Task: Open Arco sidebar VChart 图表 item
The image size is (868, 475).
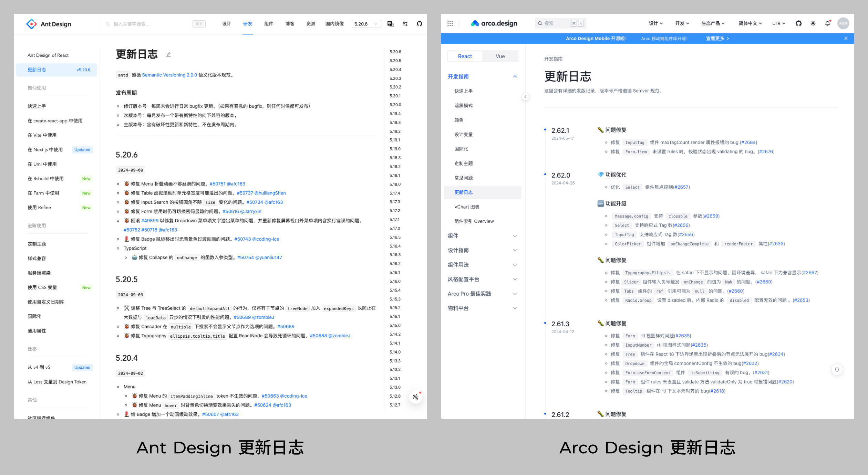Action: pos(482,207)
